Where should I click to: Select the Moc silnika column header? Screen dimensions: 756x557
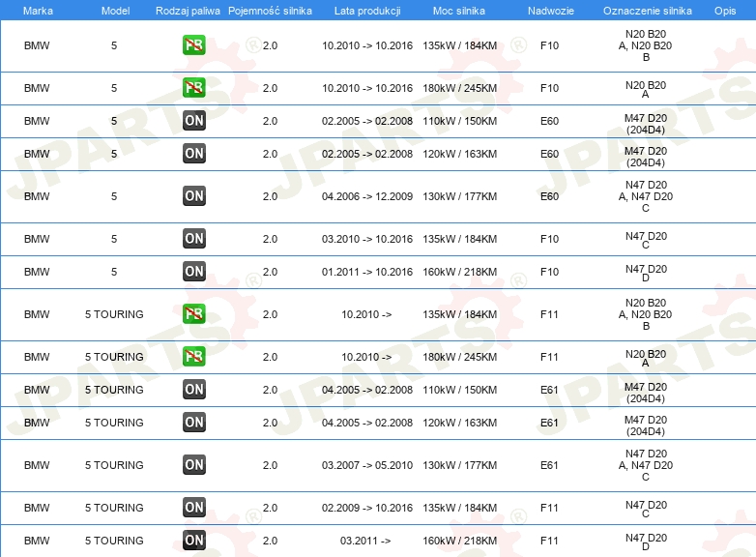tap(459, 10)
